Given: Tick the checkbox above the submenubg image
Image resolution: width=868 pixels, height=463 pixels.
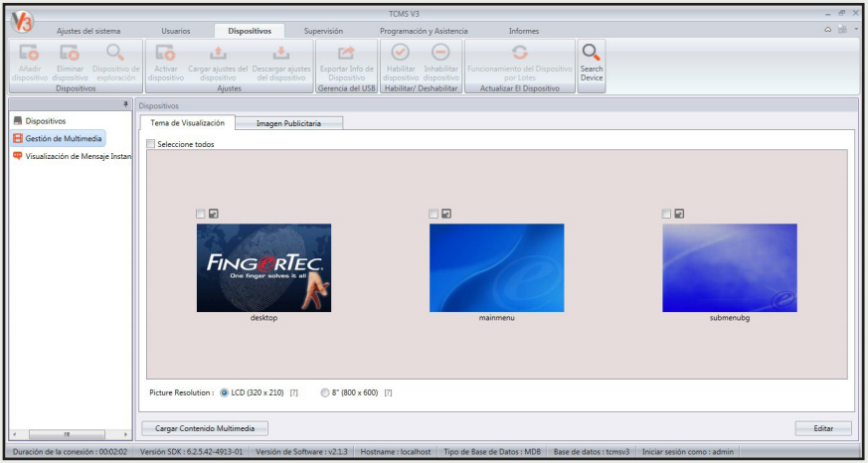Looking at the screenshot, I should click(x=666, y=214).
